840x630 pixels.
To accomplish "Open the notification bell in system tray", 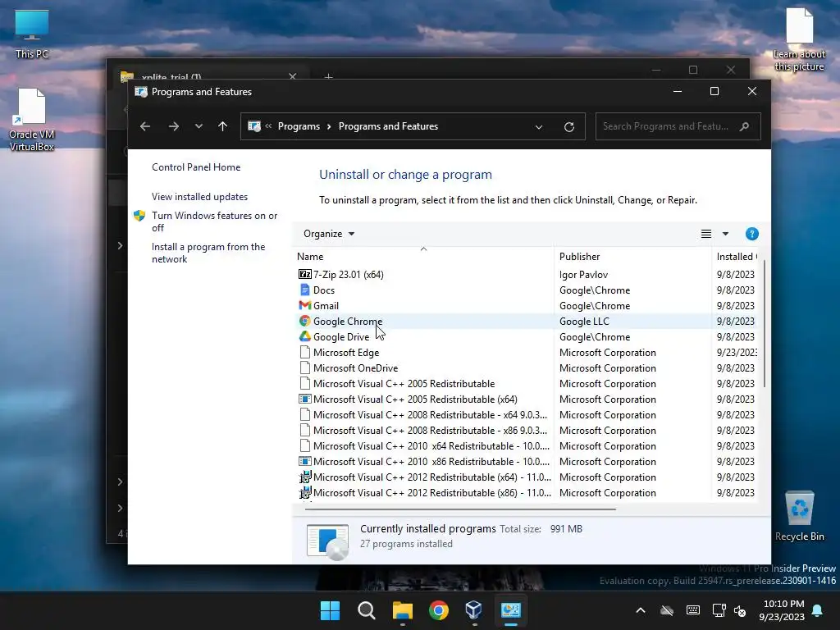I will (x=818, y=610).
